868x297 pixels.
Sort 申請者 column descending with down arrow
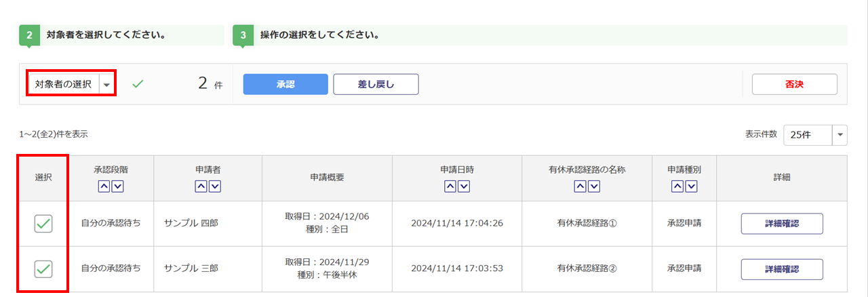pyautogui.click(x=214, y=186)
